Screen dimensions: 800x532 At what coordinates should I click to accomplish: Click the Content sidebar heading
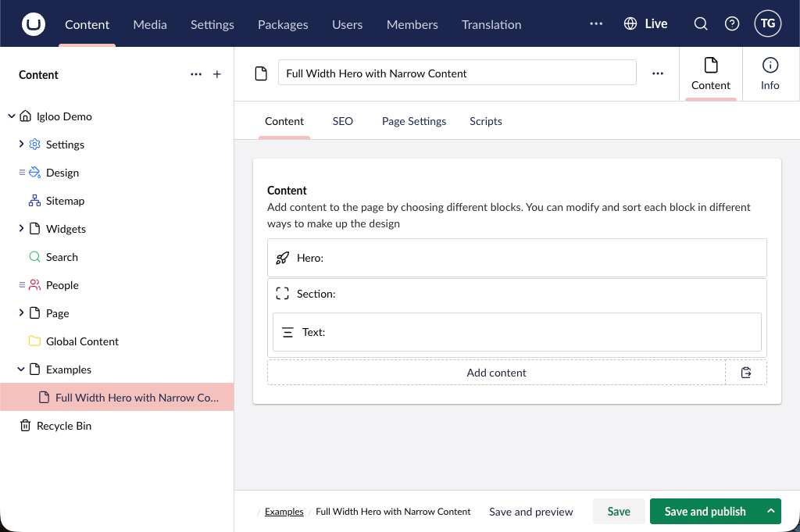[38, 75]
